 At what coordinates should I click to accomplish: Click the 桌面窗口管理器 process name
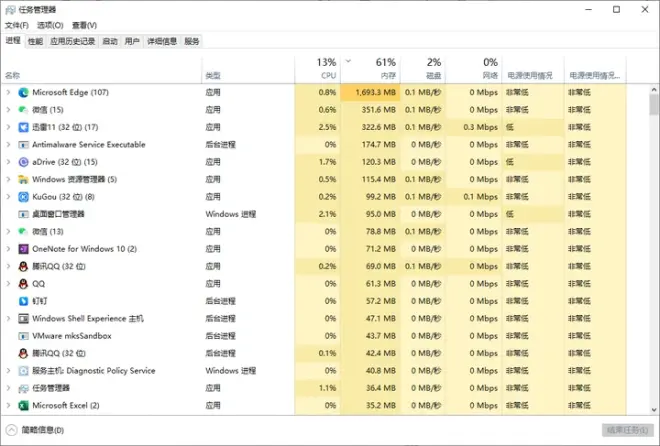coord(58,214)
